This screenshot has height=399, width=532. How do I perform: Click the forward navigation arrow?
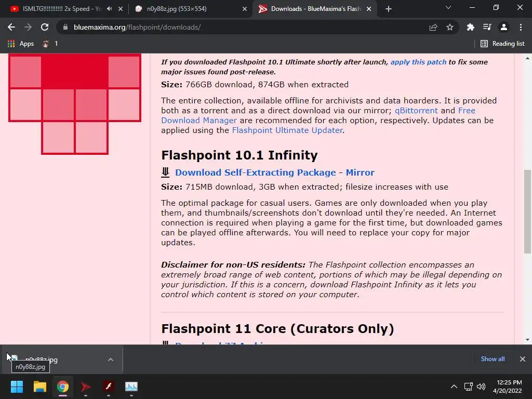tap(28, 27)
